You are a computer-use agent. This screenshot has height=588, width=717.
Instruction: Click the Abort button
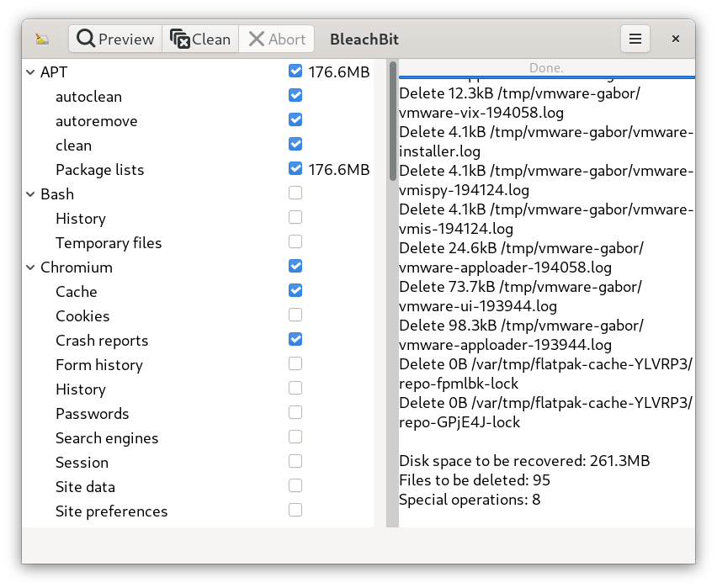click(x=277, y=39)
